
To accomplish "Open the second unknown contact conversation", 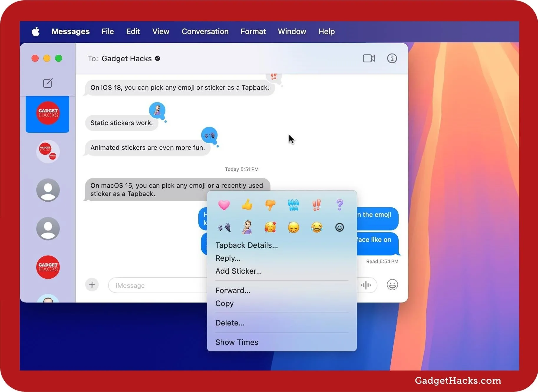I will pos(48,229).
